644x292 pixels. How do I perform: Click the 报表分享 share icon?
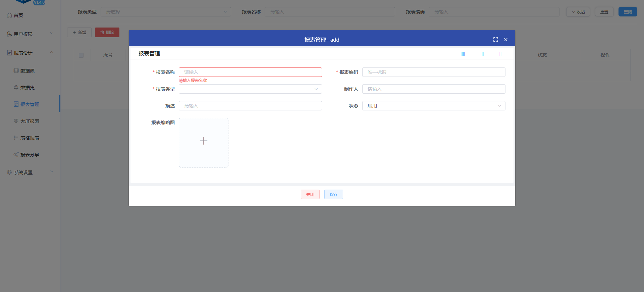pos(16,154)
